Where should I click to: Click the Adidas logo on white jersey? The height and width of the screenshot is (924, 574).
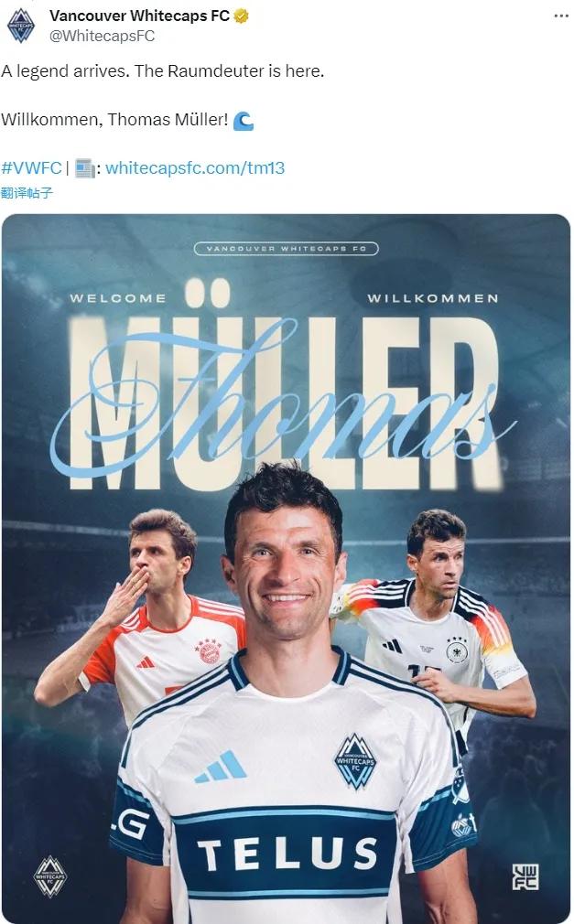[x=220, y=767]
